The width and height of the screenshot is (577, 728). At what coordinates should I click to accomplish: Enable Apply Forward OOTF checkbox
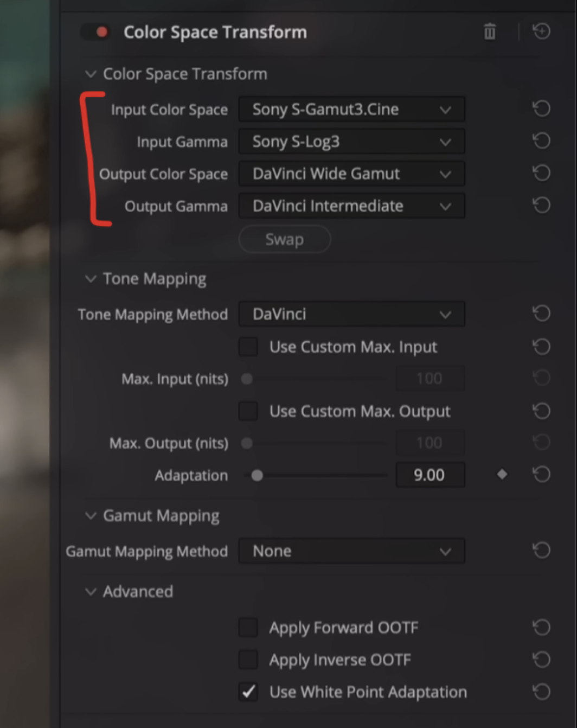coord(248,628)
